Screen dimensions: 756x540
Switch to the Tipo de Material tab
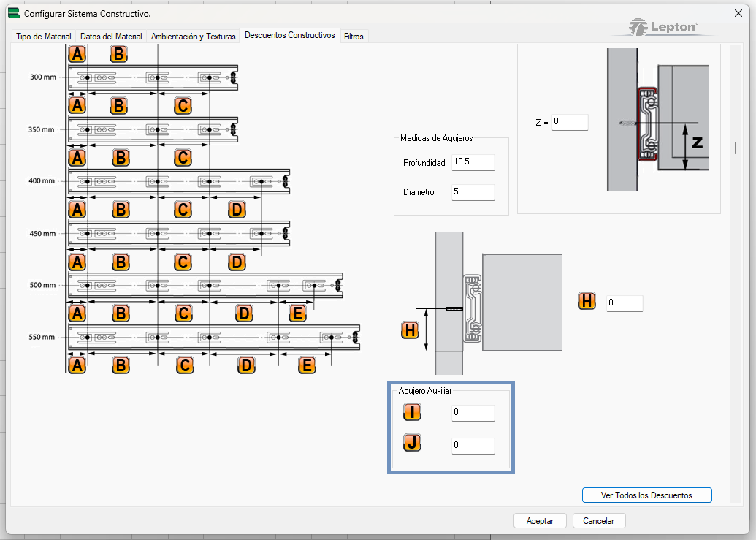coord(44,37)
